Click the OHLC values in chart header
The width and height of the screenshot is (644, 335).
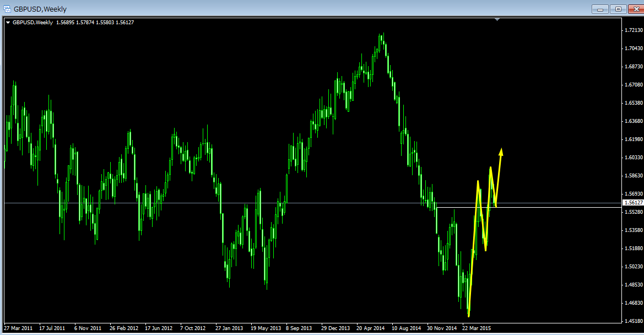pos(95,23)
